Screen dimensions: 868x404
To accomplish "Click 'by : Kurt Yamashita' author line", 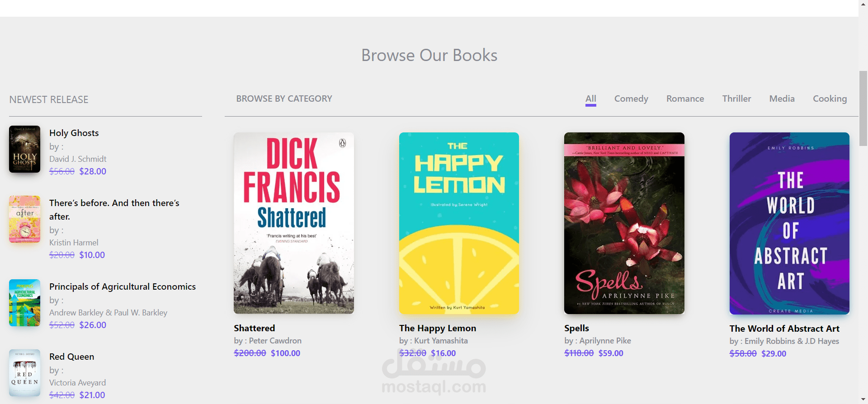I will [434, 341].
